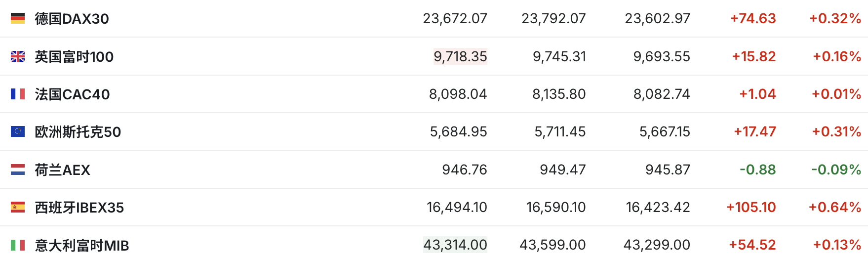The height and width of the screenshot is (258, 868).
Task: Click the Italy flag icon
Action: [x=18, y=245]
